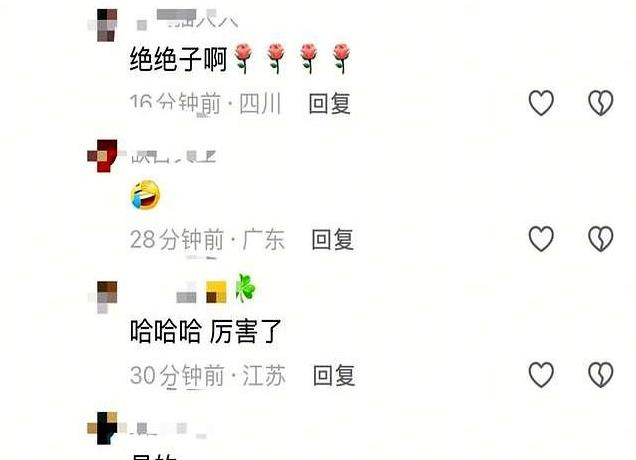Open second commenter's blurred username
Viewport: 636px width, 460px height.
point(173,157)
